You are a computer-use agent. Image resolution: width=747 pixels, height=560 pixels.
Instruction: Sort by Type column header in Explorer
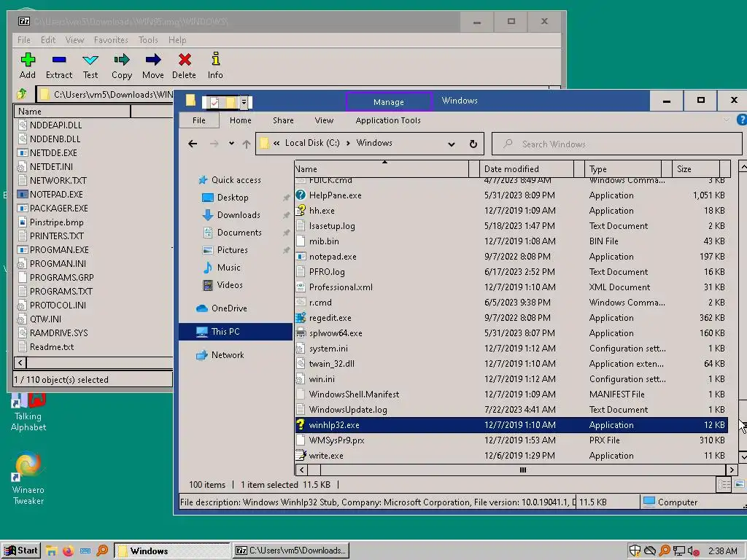623,169
